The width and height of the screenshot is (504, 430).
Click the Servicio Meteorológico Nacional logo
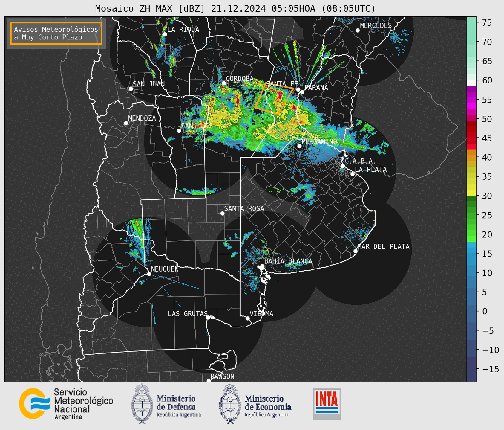66,403
